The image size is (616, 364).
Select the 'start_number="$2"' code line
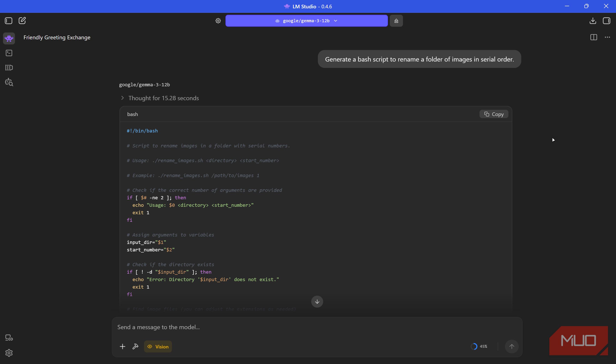(x=151, y=250)
